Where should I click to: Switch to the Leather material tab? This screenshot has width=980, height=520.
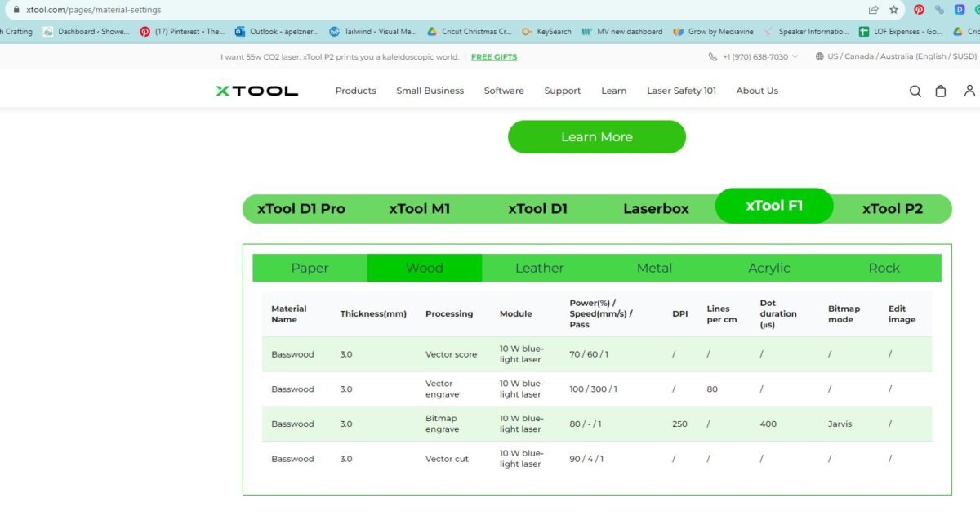pos(539,268)
